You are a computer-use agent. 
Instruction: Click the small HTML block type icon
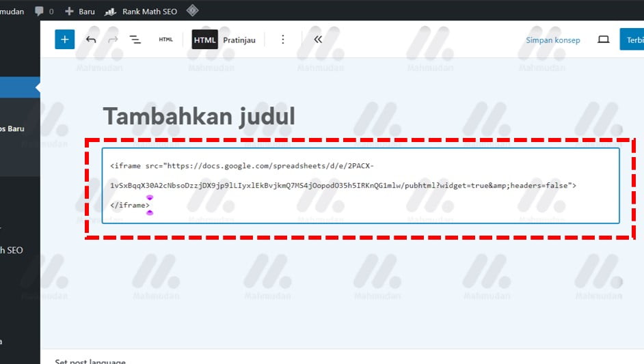[x=166, y=40]
